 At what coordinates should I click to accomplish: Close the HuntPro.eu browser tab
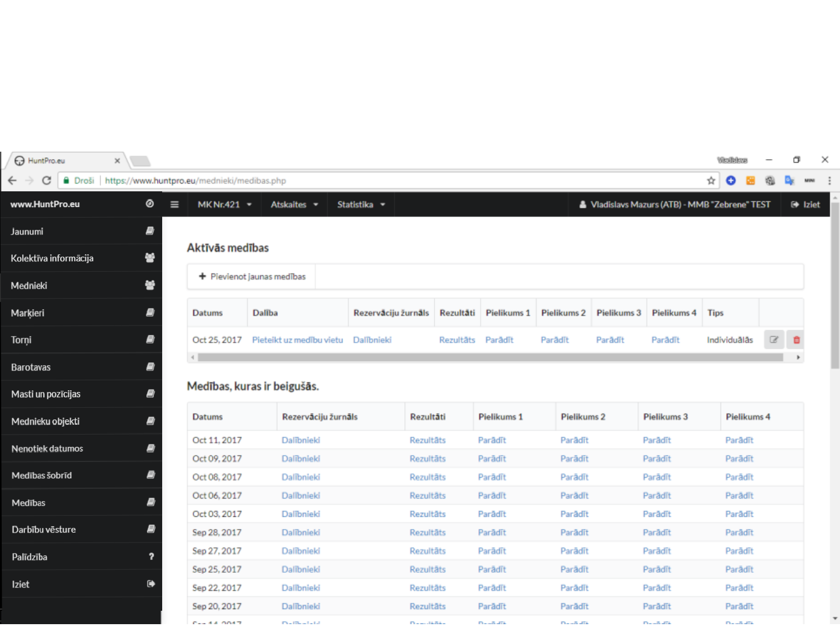[x=117, y=160]
